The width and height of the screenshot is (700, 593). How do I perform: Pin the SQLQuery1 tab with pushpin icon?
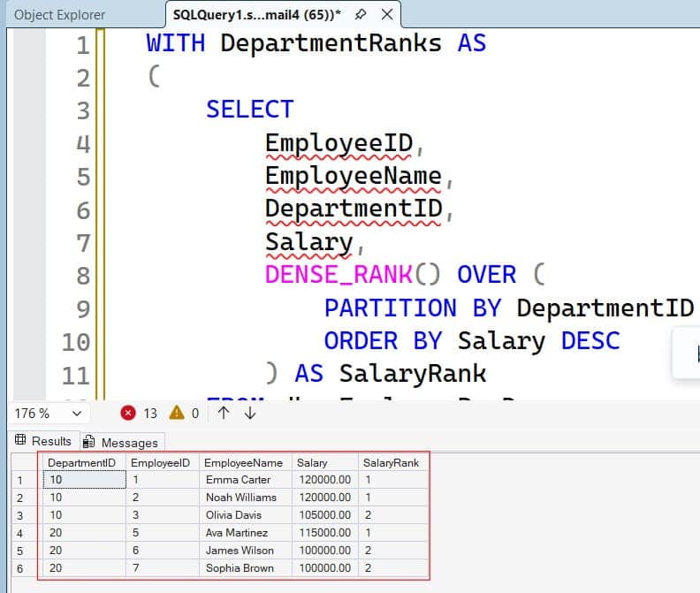361,15
